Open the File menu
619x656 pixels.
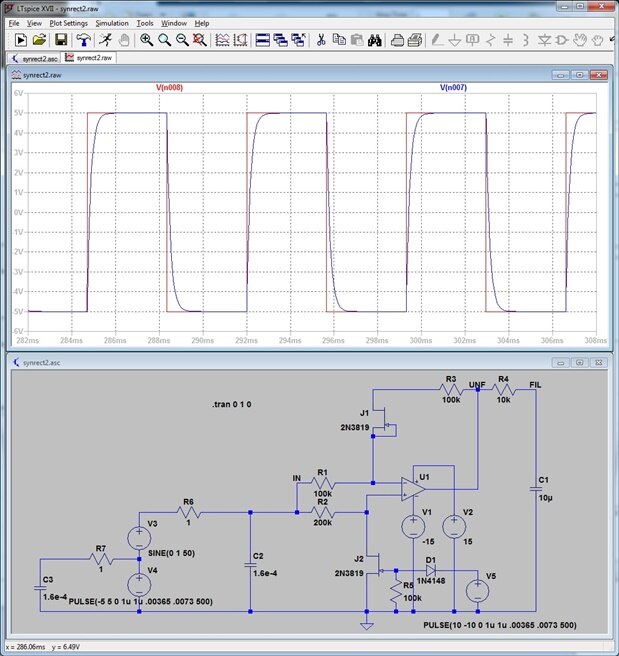14,22
